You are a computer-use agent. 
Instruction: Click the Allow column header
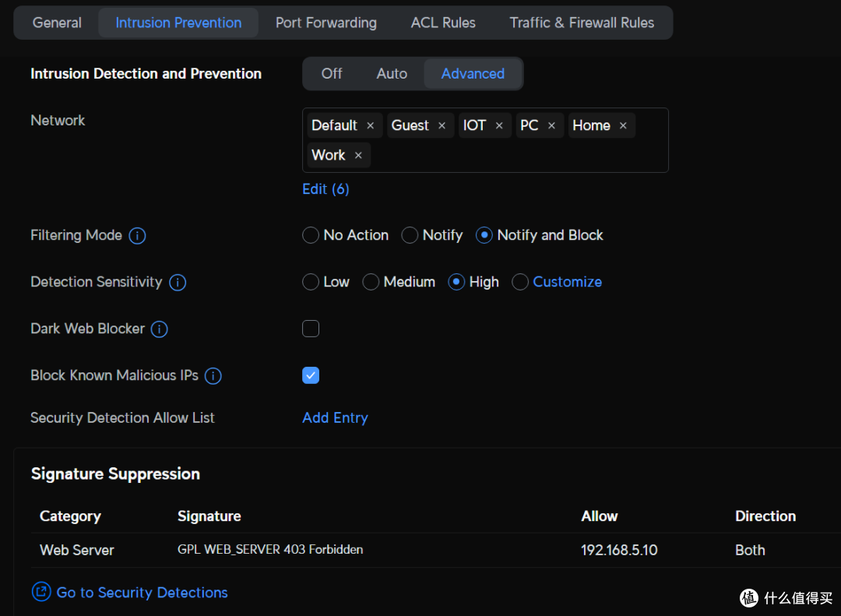[599, 516]
